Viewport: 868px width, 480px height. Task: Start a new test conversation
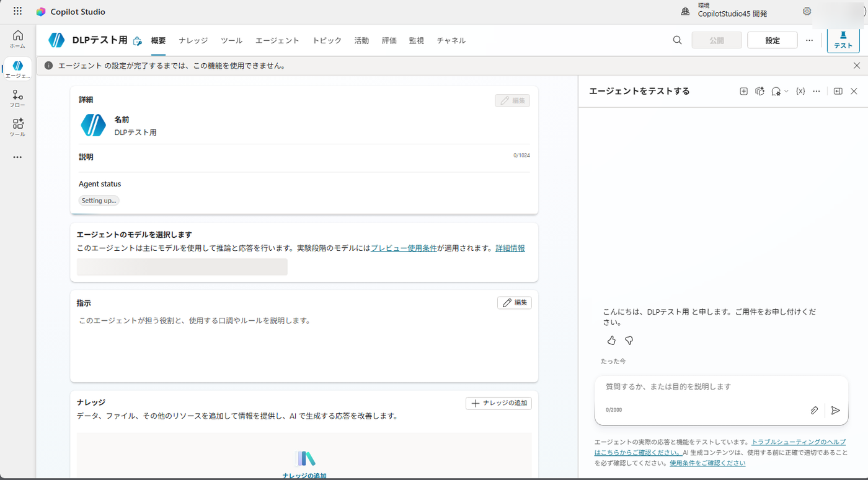click(x=743, y=91)
